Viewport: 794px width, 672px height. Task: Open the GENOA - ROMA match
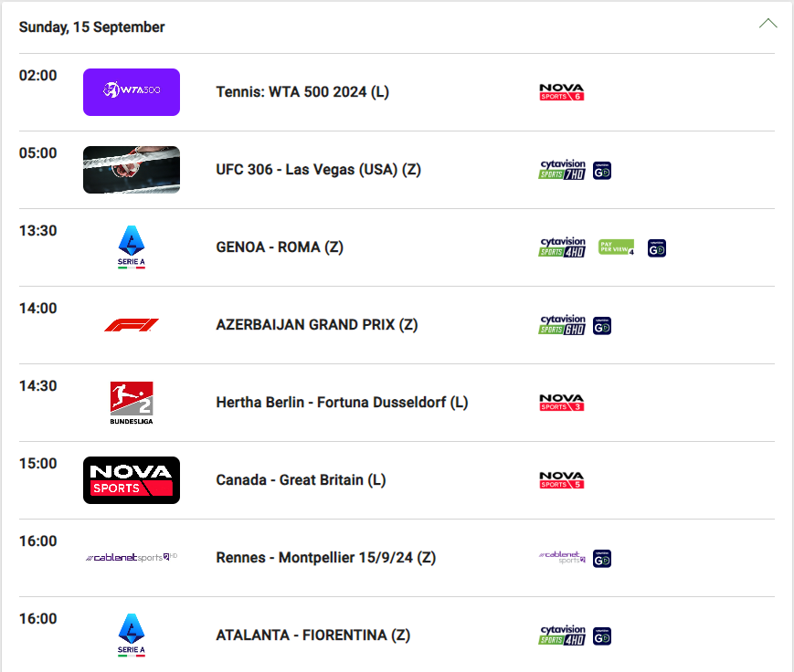[280, 247]
